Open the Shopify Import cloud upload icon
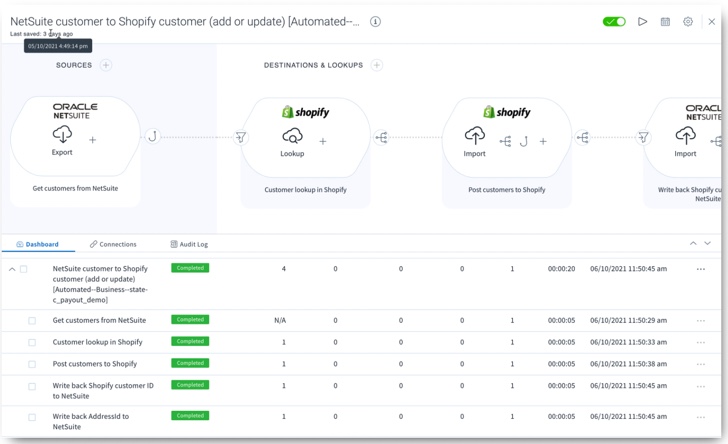 (x=474, y=136)
